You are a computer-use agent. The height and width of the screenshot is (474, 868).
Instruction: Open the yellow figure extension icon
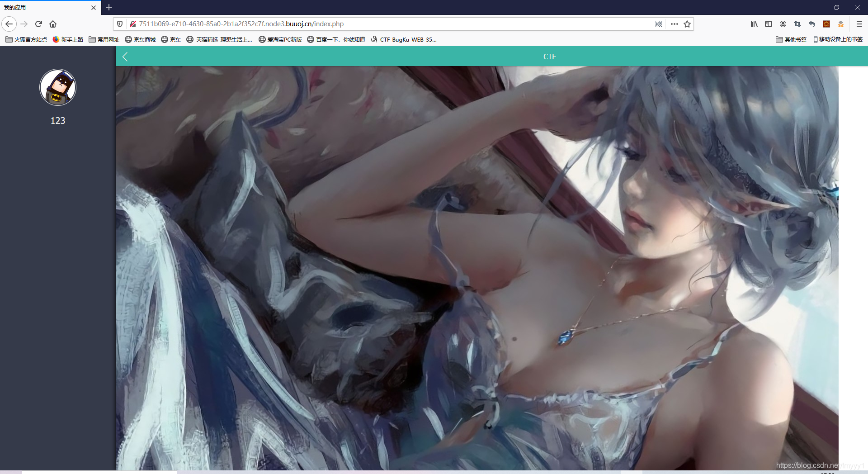(x=841, y=24)
